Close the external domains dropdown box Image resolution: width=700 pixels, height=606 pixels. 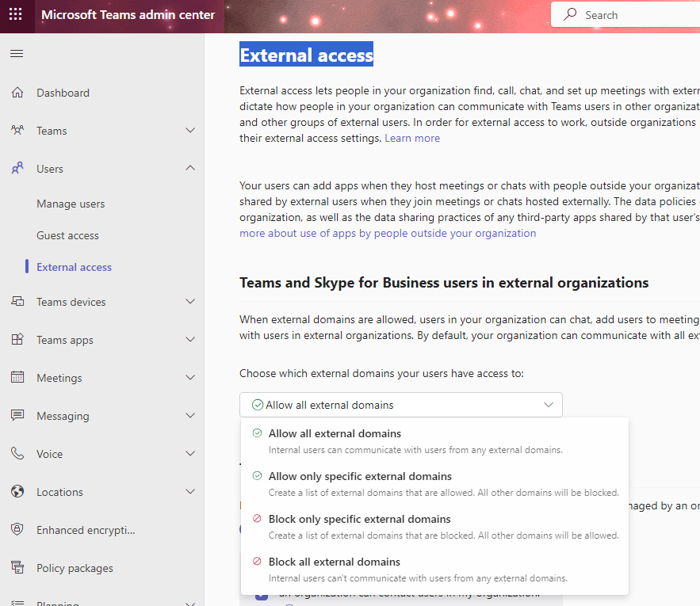[x=401, y=405]
